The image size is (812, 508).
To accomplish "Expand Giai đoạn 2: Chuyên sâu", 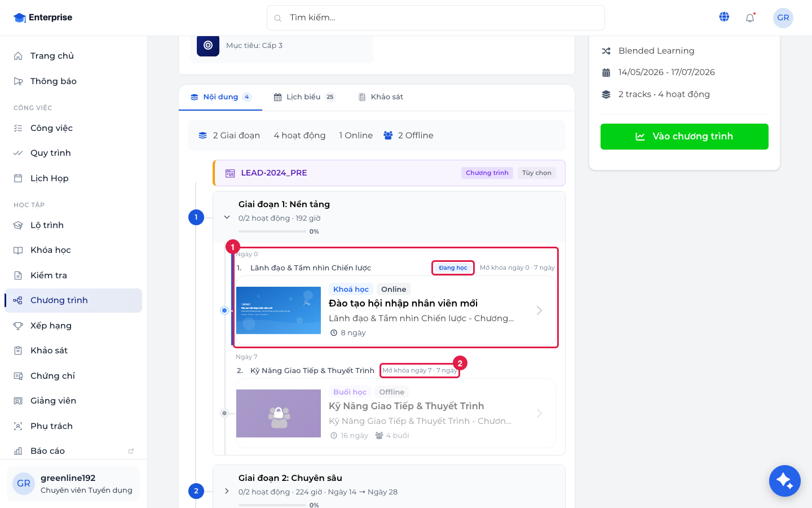I will coord(227,491).
